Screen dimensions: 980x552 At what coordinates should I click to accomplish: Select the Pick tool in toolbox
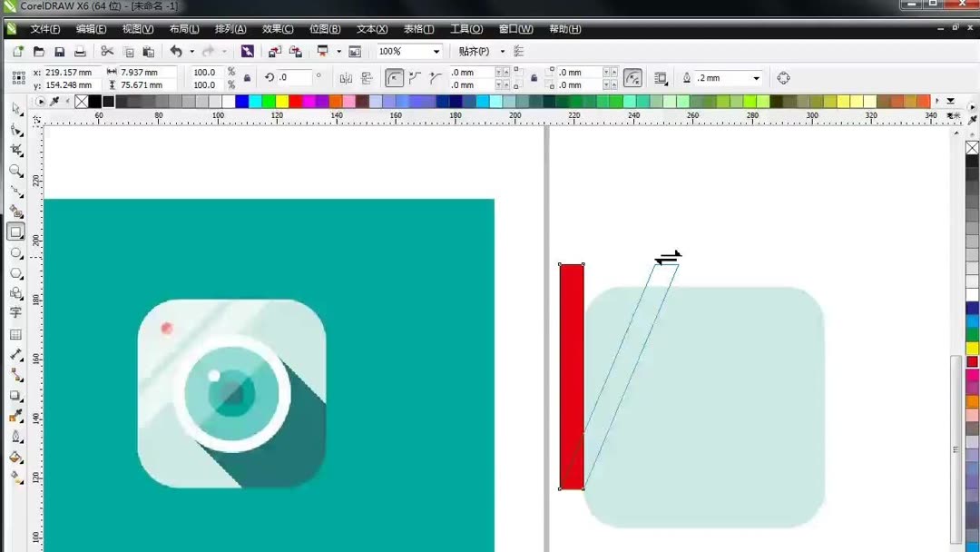(16, 109)
